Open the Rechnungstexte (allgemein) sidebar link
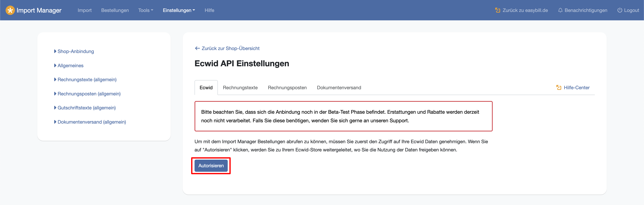 (87, 80)
